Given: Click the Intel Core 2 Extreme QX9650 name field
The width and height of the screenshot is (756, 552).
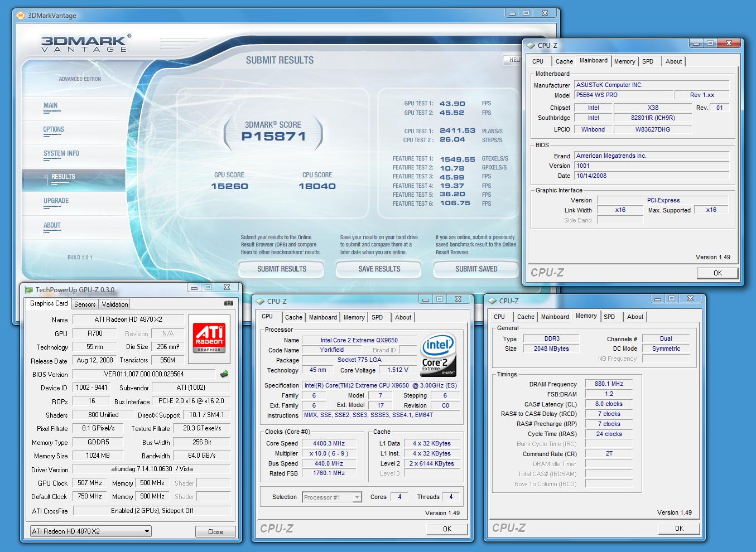Looking at the screenshot, I should coord(359,340).
